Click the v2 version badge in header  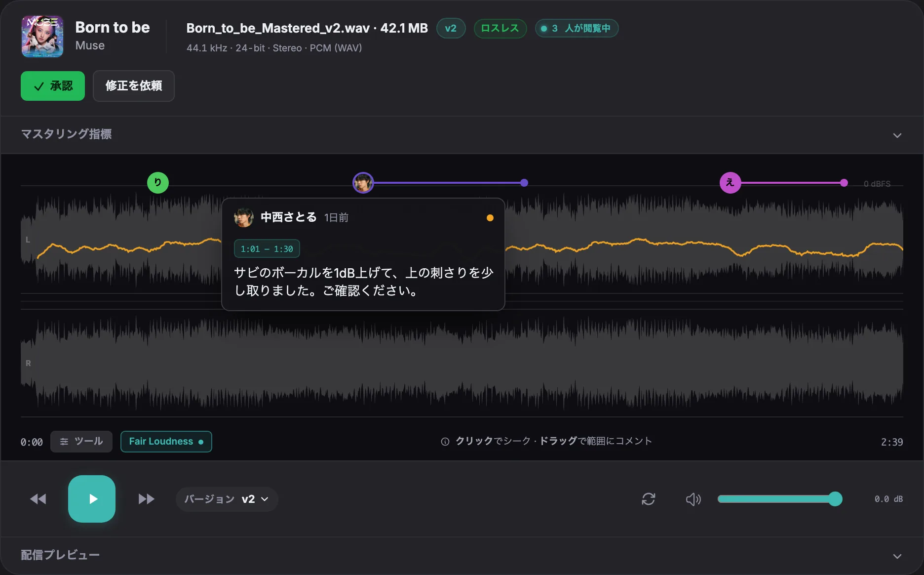click(x=451, y=28)
